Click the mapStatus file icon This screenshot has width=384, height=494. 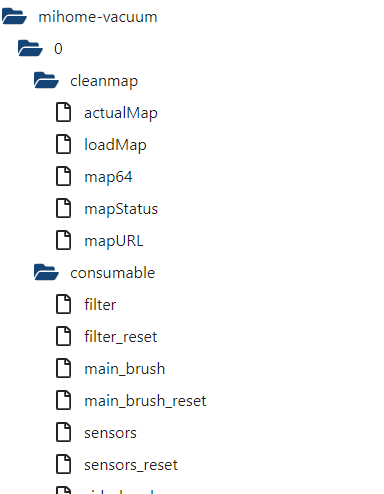pyautogui.click(x=63, y=208)
